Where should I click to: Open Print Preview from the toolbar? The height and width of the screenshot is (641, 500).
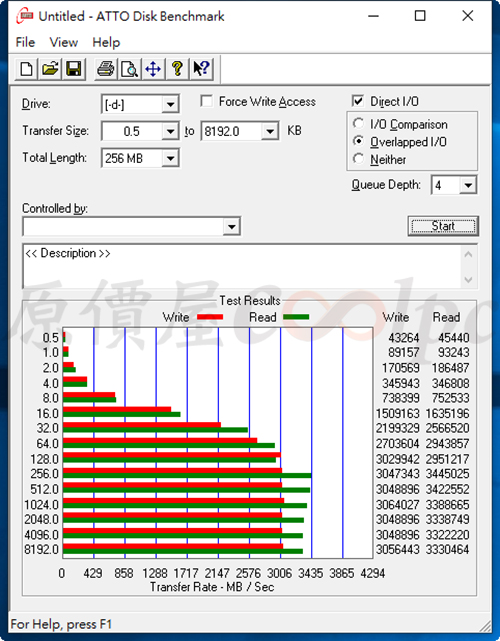130,69
